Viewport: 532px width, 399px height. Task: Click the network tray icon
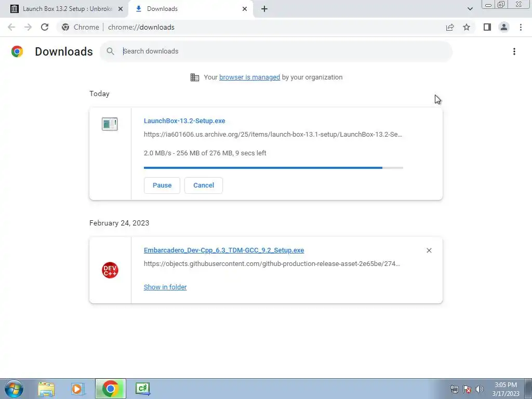454,389
